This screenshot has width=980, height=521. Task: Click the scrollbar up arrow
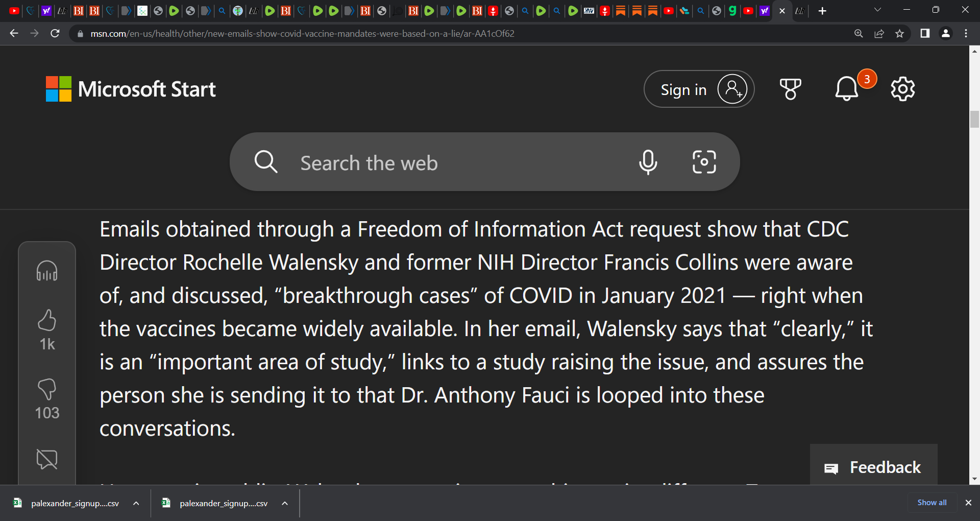click(974, 51)
